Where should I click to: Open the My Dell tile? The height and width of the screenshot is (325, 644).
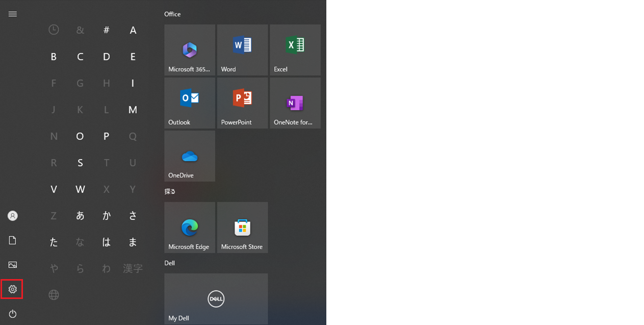tap(216, 299)
